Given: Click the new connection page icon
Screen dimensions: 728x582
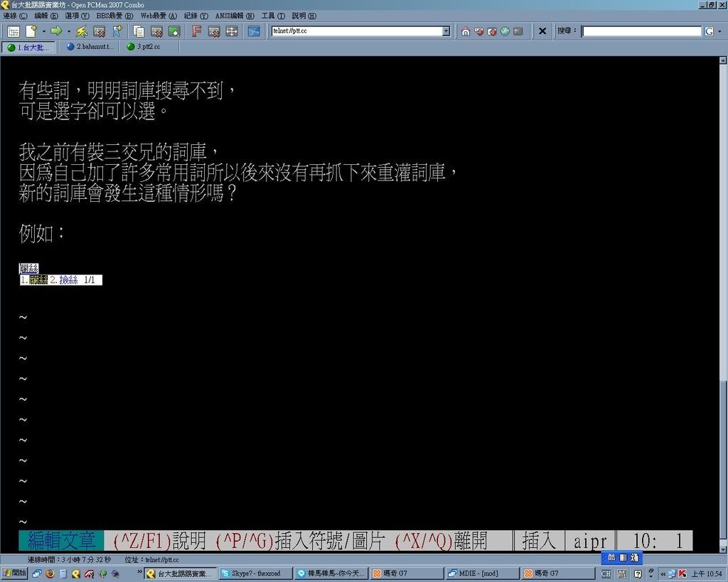Looking at the screenshot, I should pos(31,31).
